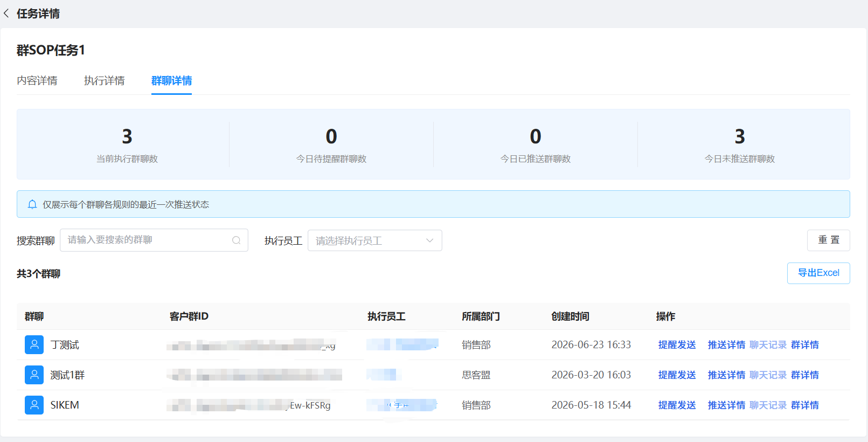Select the 群聊详情 tab
Screen dimensions: 868x442
[x=171, y=81]
